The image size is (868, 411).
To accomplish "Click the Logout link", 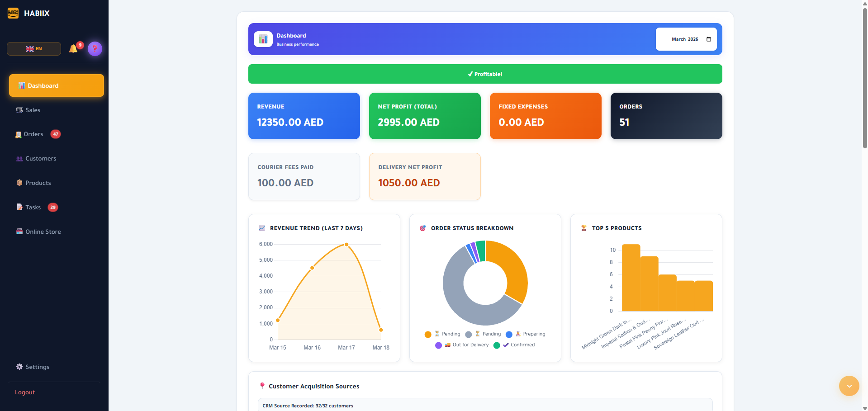I will (x=25, y=392).
